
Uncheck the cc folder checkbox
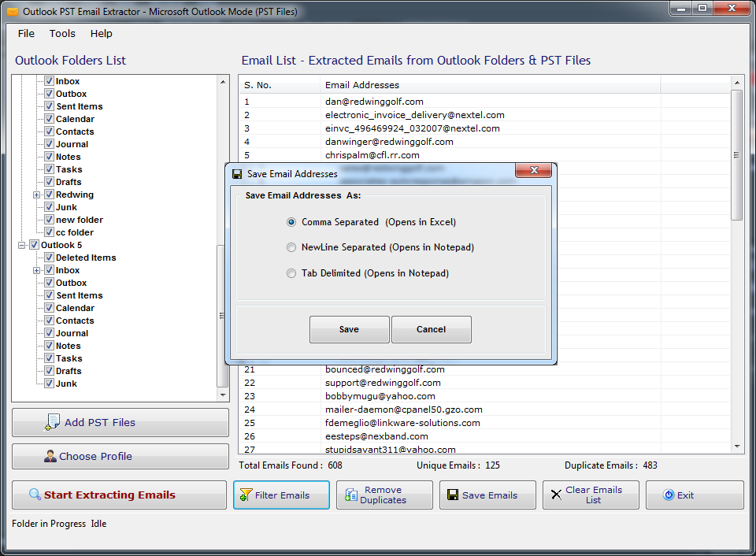[49, 232]
